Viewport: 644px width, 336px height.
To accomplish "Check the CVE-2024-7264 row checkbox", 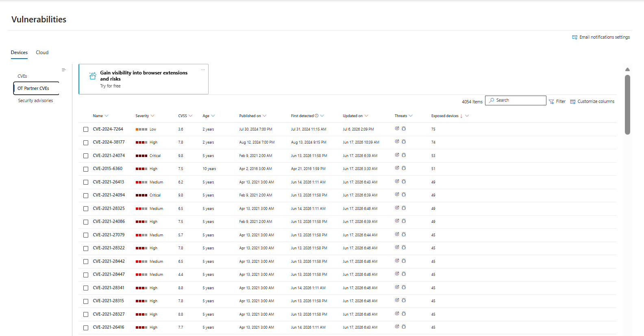I will click(x=86, y=129).
